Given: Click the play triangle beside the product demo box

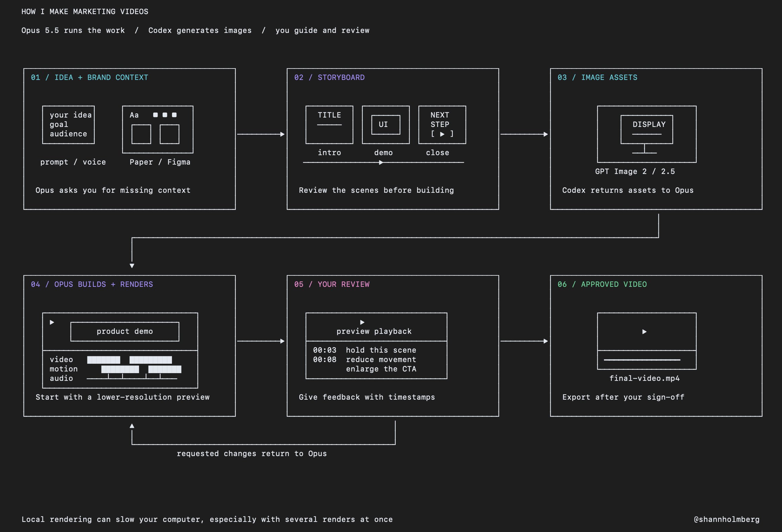Looking at the screenshot, I should 52,322.
